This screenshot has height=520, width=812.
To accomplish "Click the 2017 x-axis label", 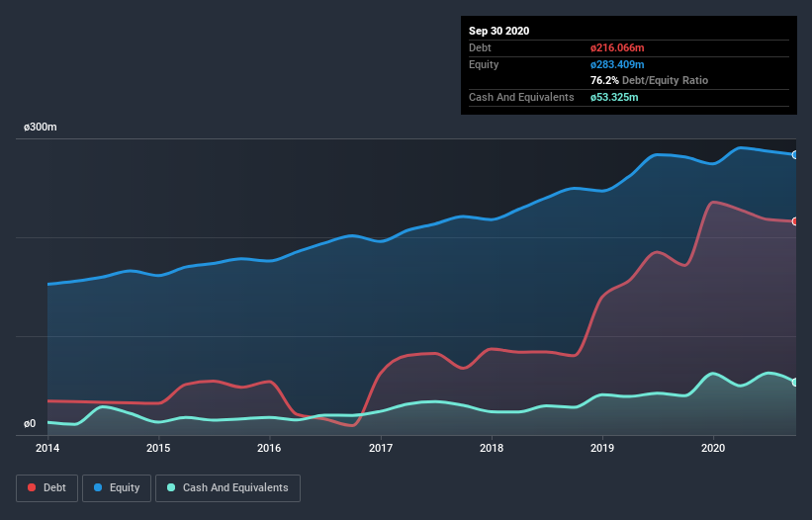I will click(381, 448).
